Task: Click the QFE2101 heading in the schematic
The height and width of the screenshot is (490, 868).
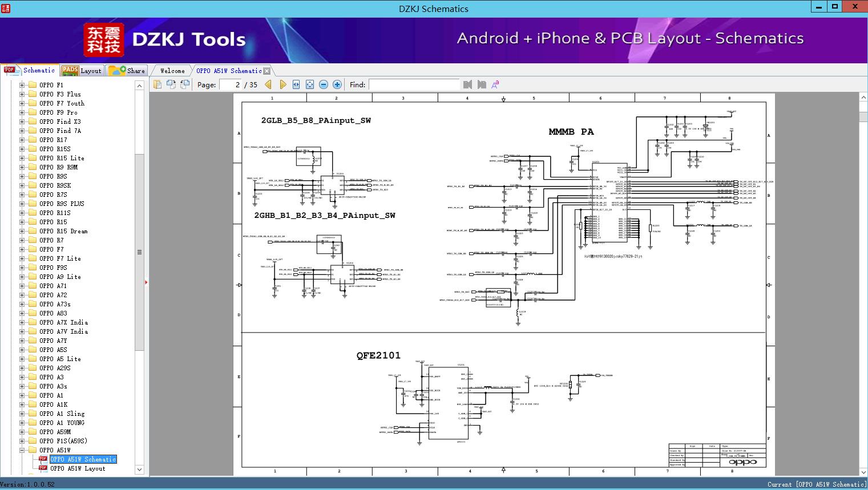Action: point(378,355)
